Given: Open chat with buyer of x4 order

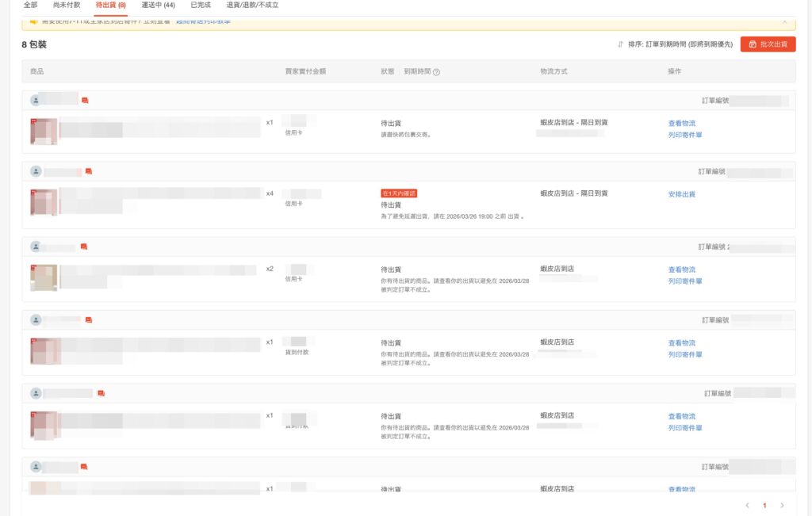Looking at the screenshot, I should (89, 171).
